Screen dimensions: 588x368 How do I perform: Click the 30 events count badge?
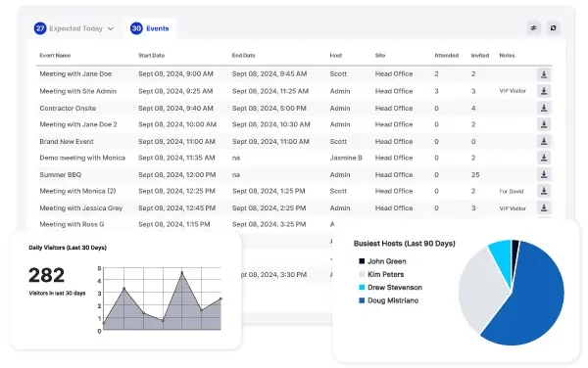click(136, 28)
